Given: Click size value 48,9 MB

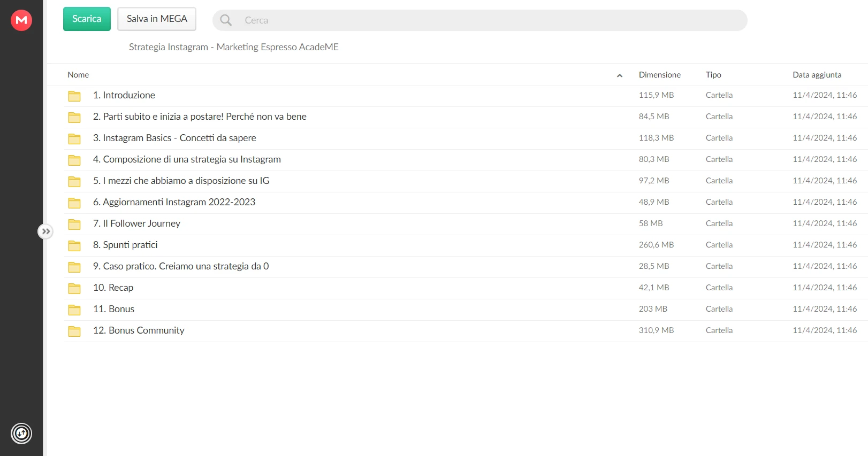Looking at the screenshot, I should pyautogui.click(x=654, y=202).
